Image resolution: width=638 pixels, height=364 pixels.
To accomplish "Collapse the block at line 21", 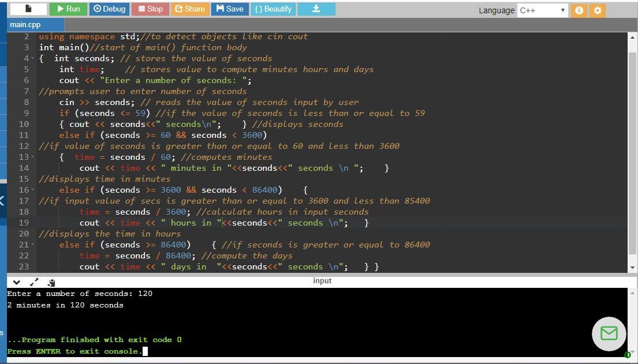I will tap(33, 245).
